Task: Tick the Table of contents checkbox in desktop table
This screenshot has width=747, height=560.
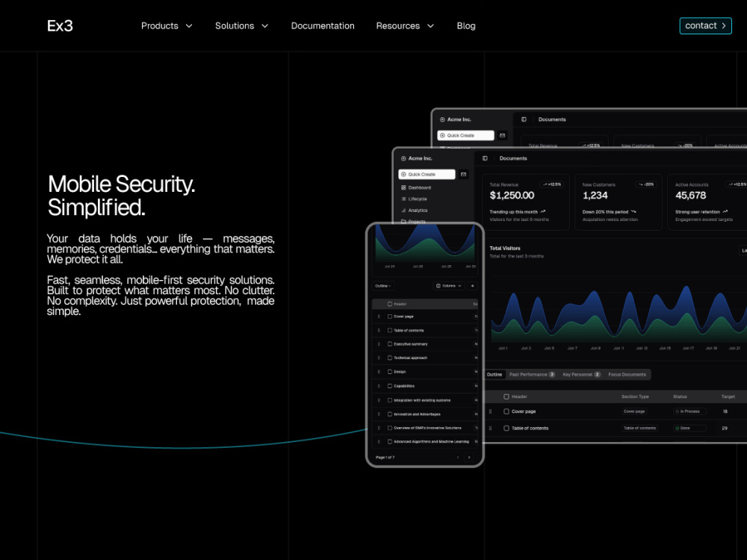Action: coord(506,428)
